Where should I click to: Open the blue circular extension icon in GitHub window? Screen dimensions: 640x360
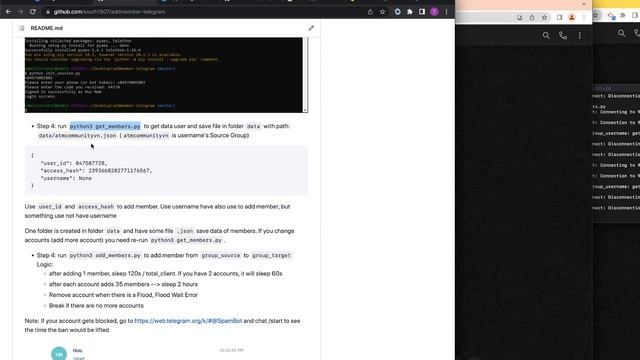coord(398,12)
